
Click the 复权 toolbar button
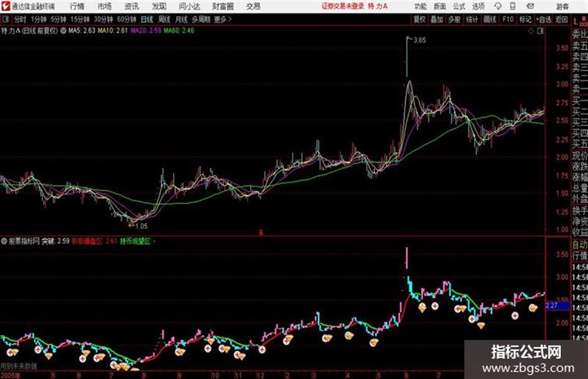pyautogui.click(x=419, y=19)
